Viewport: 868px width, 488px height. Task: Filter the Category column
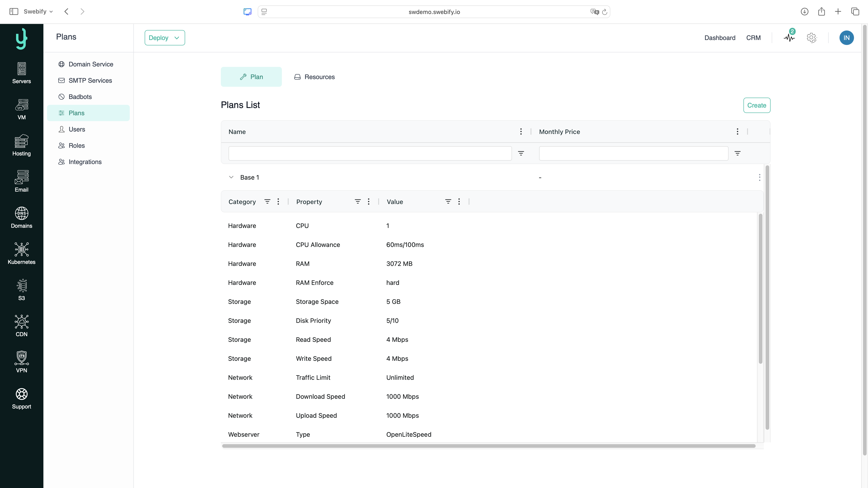pyautogui.click(x=267, y=202)
